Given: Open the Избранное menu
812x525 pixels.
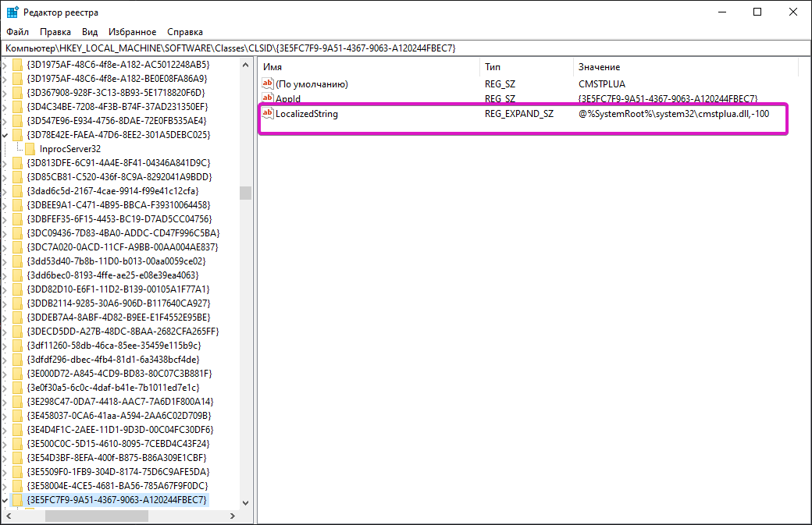Looking at the screenshot, I should pos(132,32).
